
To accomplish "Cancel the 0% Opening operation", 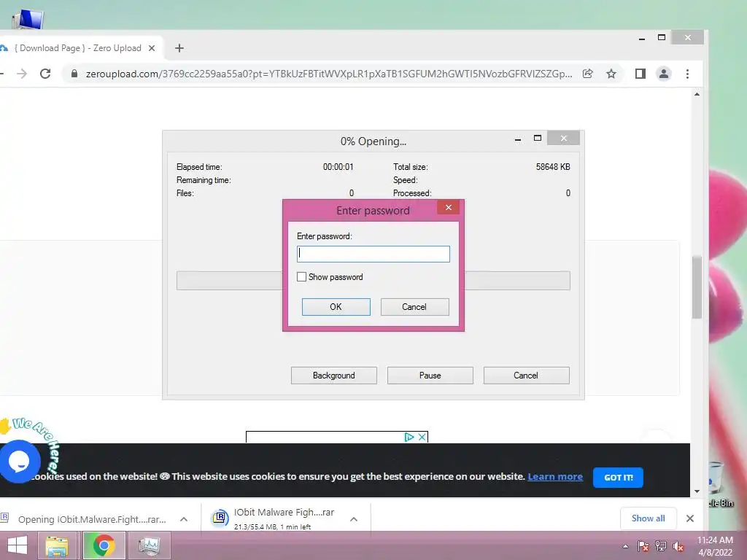I will click(x=527, y=376).
